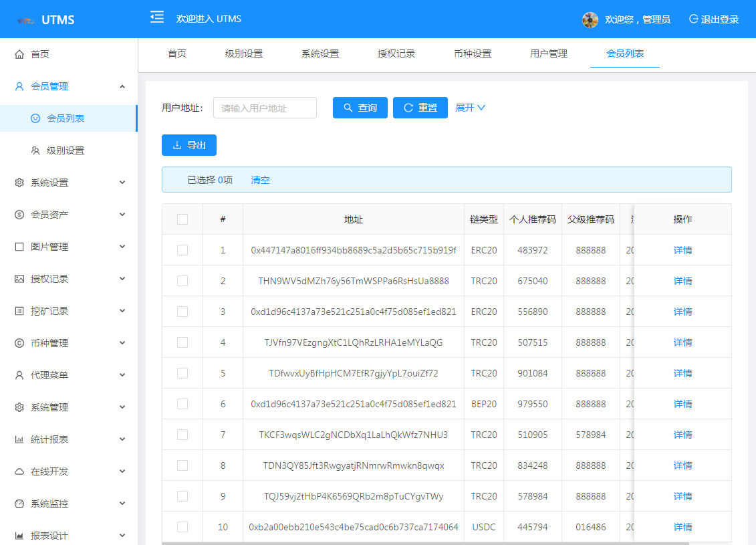Click the magnifier icon in the 查询 button
The image size is (756, 545).
(348, 108)
